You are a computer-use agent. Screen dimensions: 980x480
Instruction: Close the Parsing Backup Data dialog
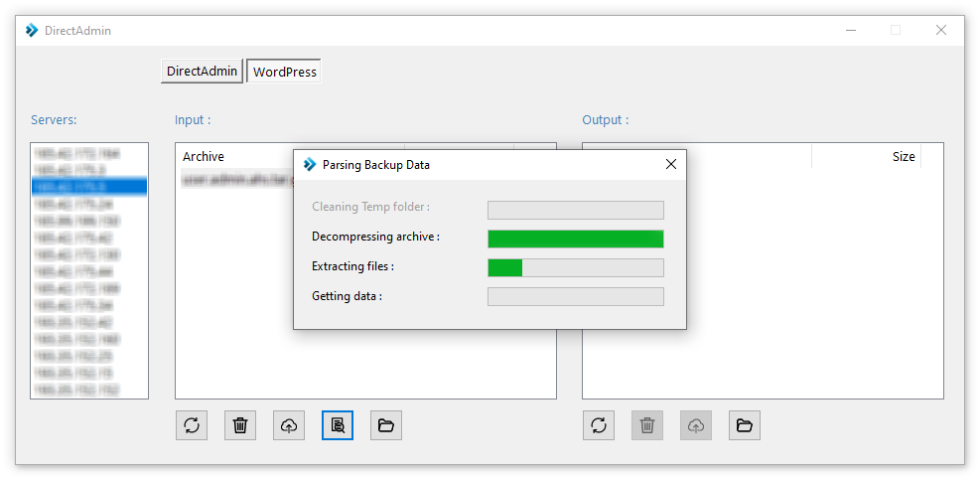pyautogui.click(x=670, y=165)
